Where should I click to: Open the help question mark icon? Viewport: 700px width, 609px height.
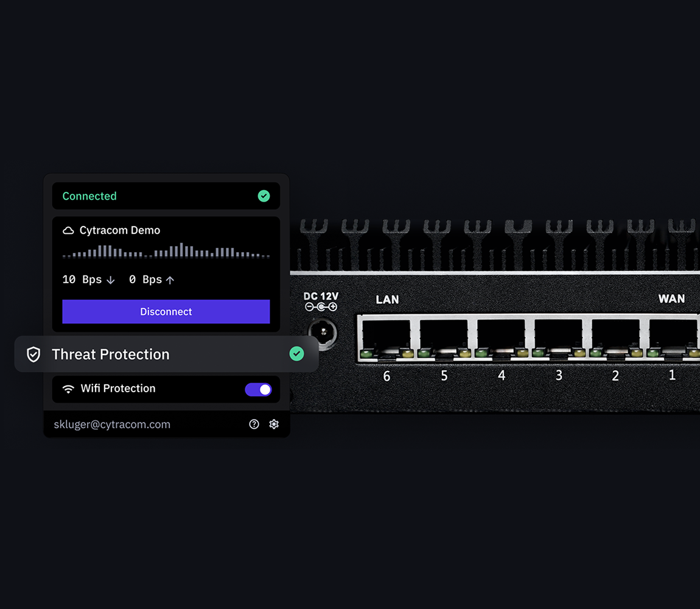254,424
